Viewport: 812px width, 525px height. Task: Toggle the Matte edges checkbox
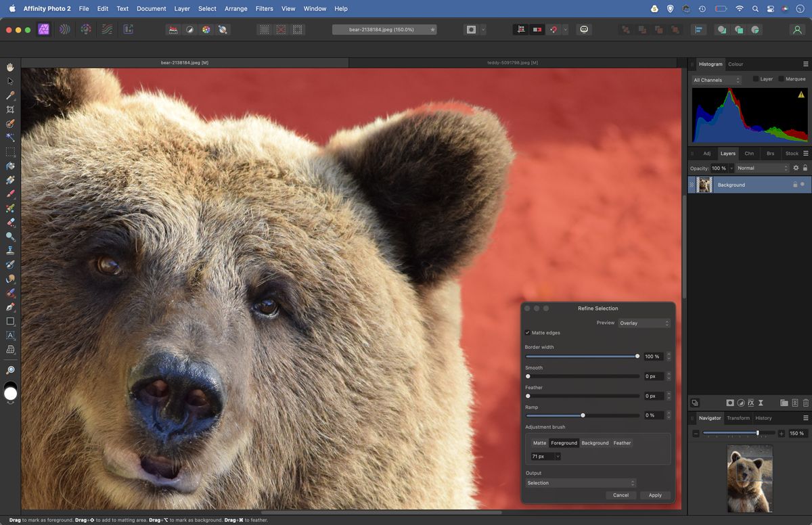[x=528, y=333]
